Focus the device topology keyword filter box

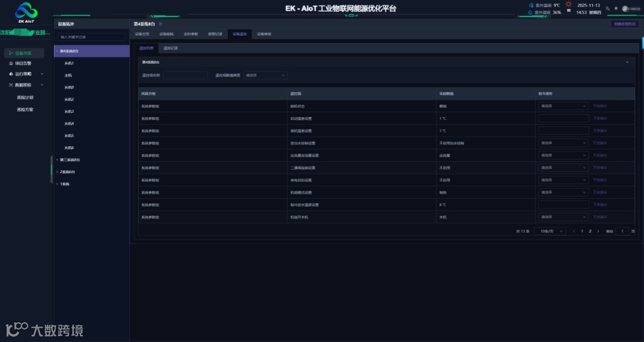[x=92, y=37]
